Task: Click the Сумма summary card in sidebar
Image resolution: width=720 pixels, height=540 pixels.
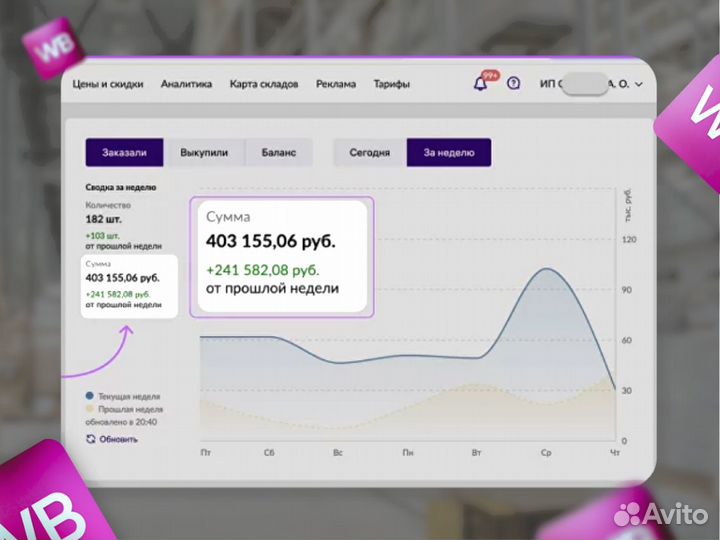Action: pyautogui.click(x=128, y=285)
